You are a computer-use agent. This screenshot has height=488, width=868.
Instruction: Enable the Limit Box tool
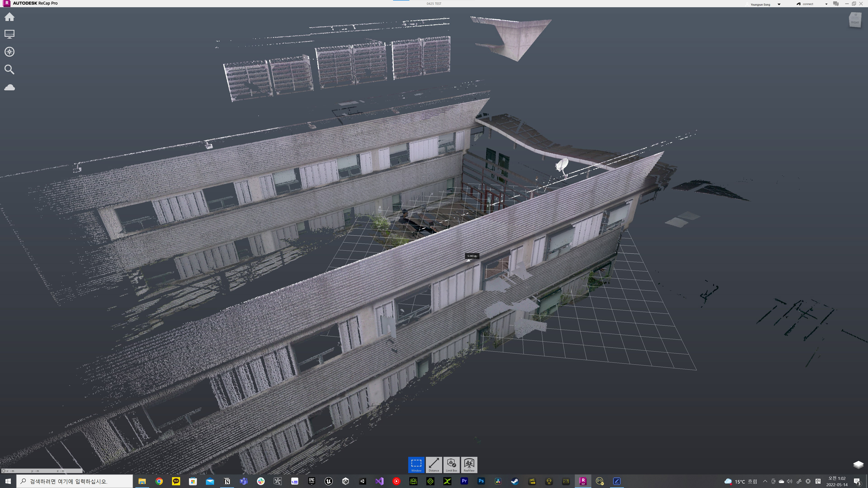tap(452, 465)
